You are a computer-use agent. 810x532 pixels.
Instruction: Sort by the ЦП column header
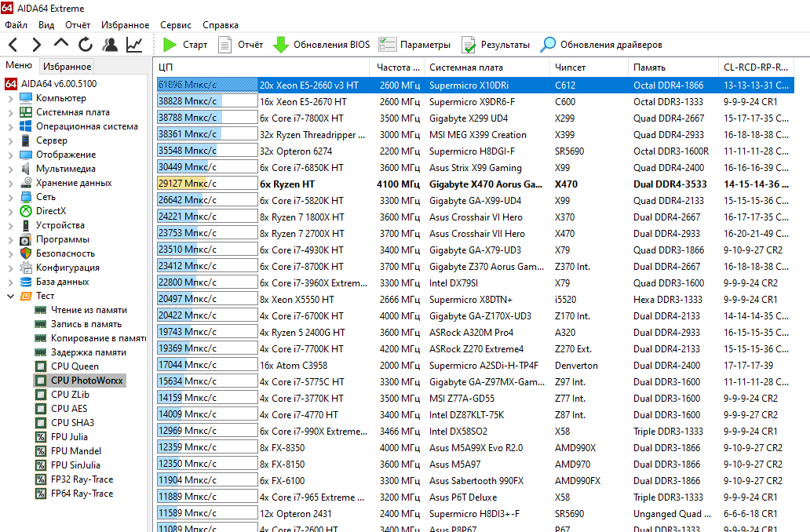point(262,67)
